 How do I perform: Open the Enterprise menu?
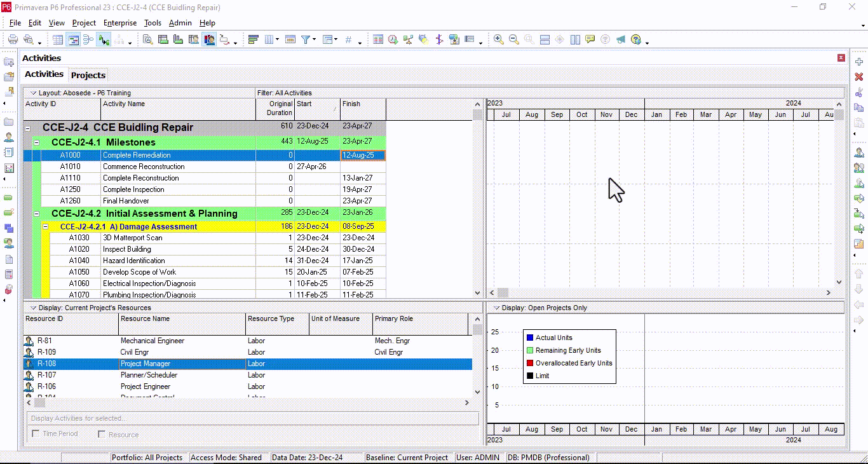coord(119,23)
